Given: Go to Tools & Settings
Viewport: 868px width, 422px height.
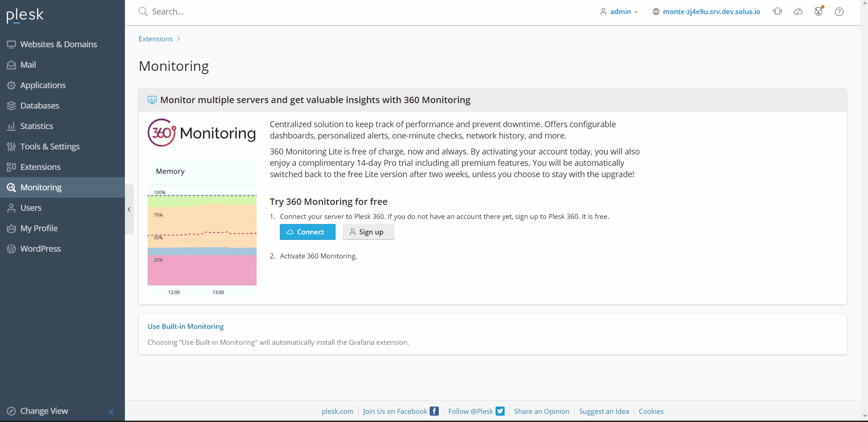Looking at the screenshot, I should click(x=50, y=147).
